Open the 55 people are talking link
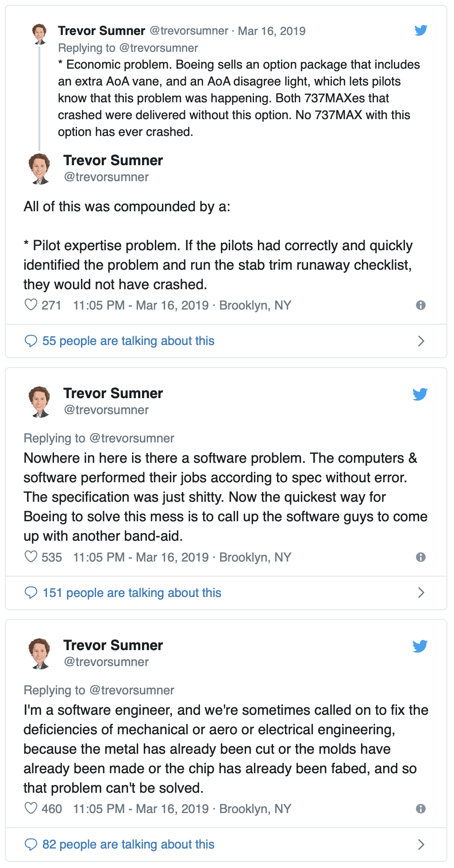454x868 pixels. tap(128, 341)
